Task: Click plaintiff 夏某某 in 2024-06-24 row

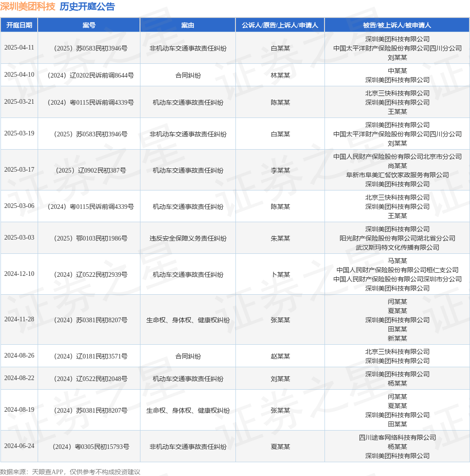Action: coord(280,447)
